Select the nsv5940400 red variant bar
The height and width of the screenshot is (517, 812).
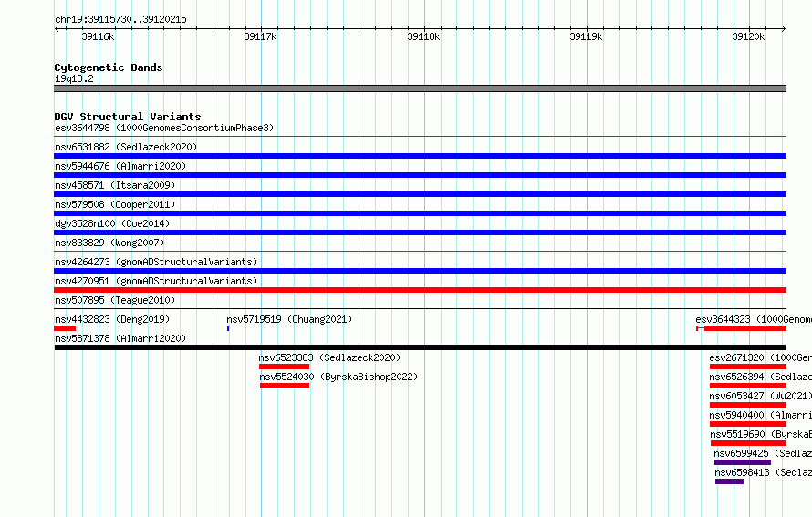pyautogui.click(x=748, y=424)
